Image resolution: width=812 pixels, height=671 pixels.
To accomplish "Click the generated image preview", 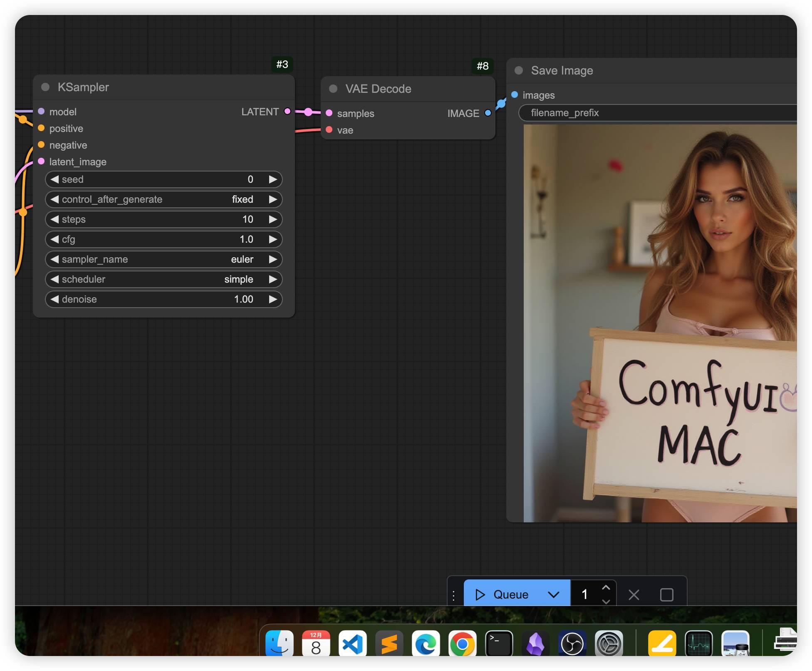I will click(x=660, y=323).
